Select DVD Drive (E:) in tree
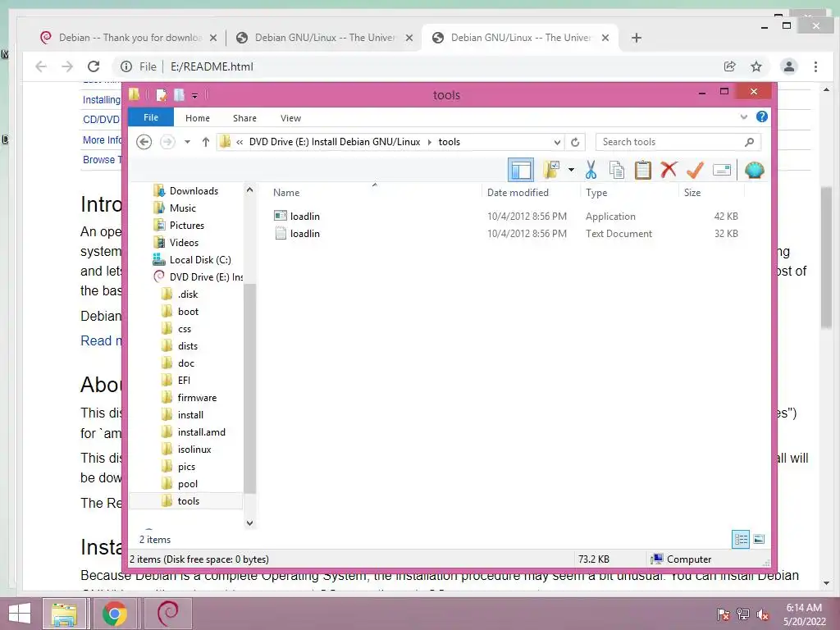Screen dimensions: 840x630 (206, 277)
